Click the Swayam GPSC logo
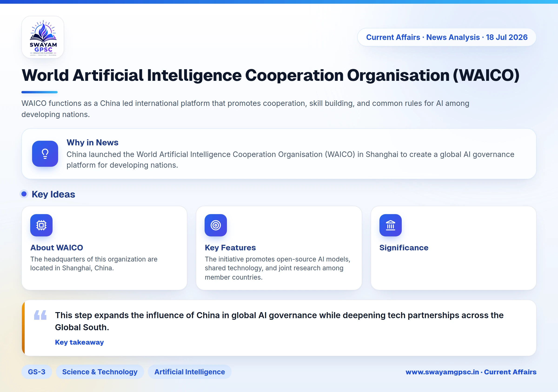 [x=43, y=37]
